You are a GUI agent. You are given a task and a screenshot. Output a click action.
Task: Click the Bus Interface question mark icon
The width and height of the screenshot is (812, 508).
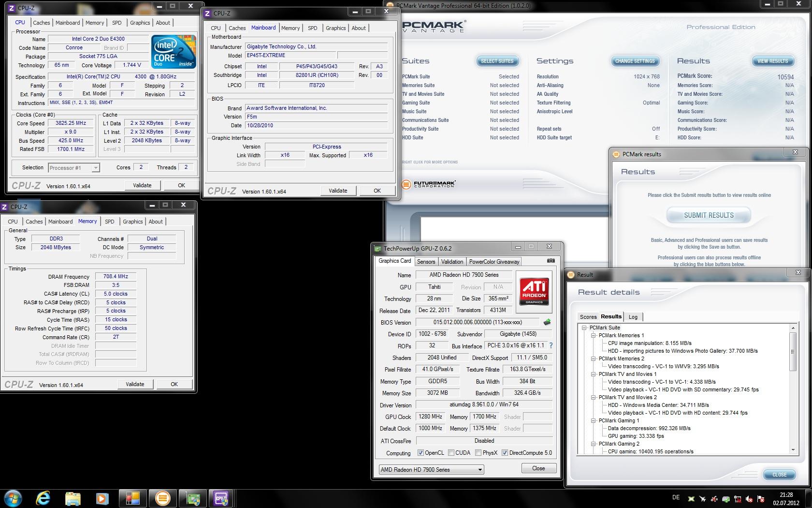click(551, 345)
